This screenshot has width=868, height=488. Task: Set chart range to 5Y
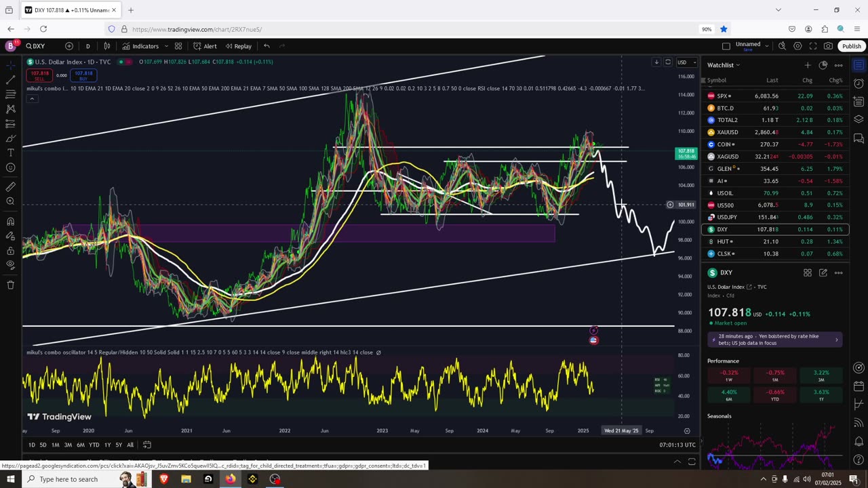(119, 445)
